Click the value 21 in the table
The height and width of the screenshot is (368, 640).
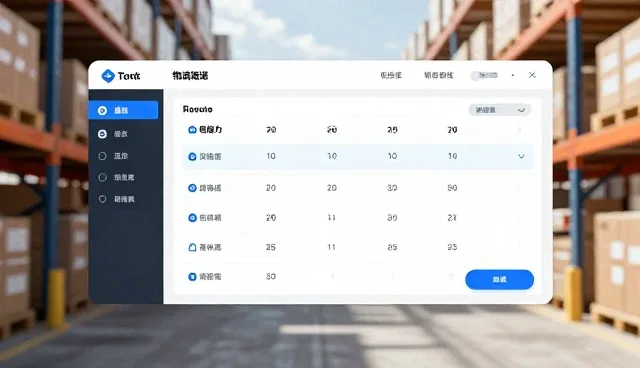point(452,218)
